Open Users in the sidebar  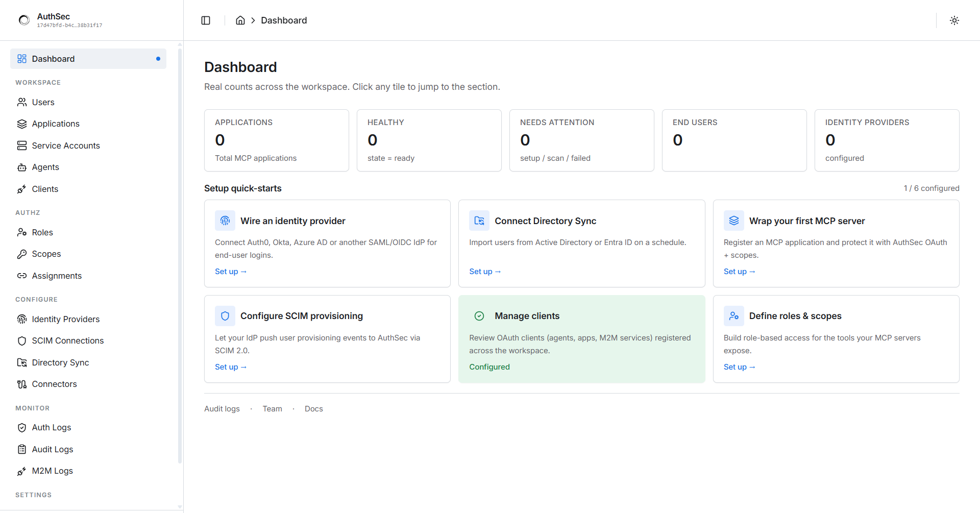tap(88, 102)
